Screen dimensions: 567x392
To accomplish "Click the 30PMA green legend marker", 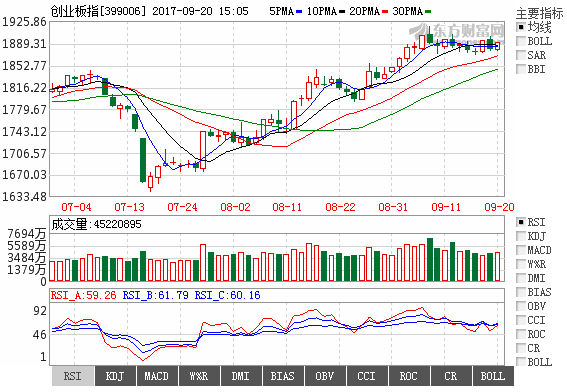I will coord(428,12).
